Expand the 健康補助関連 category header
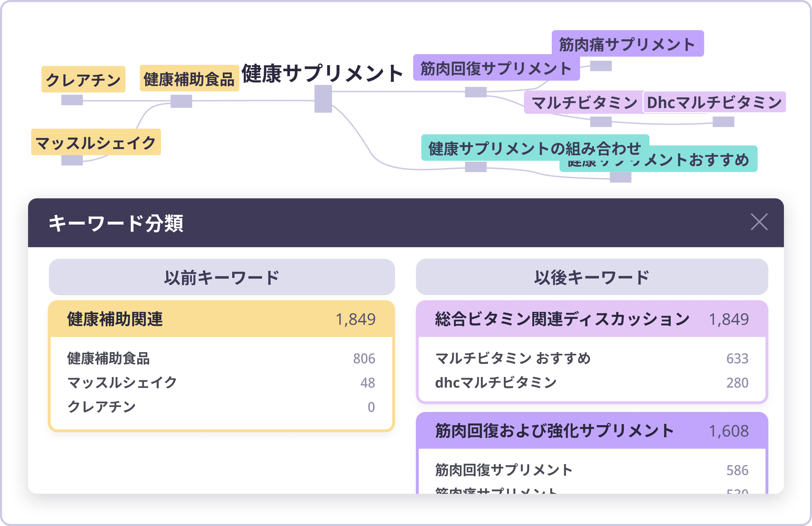 (x=221, y=319)
